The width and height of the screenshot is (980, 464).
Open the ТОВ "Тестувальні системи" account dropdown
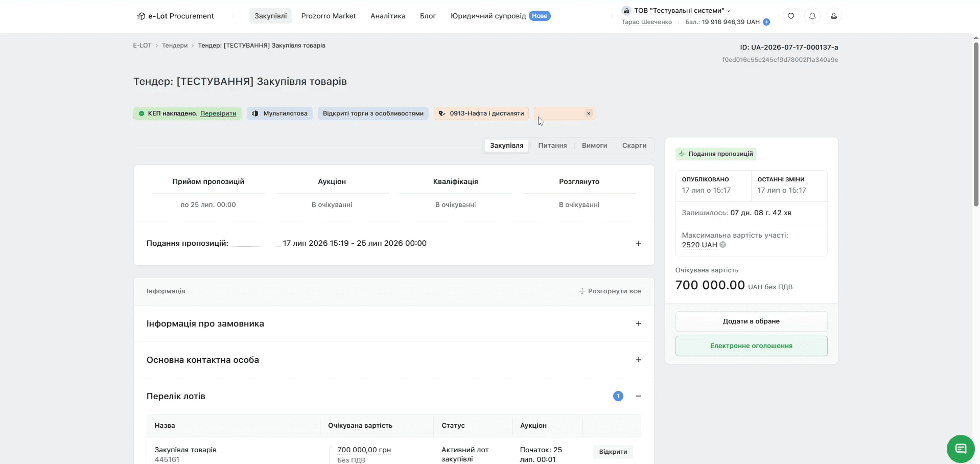pos(682,10)
